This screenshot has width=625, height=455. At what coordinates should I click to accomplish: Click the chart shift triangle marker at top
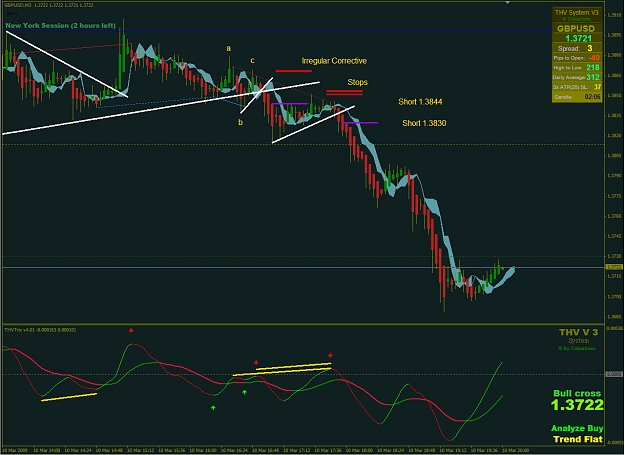(507, 2)
